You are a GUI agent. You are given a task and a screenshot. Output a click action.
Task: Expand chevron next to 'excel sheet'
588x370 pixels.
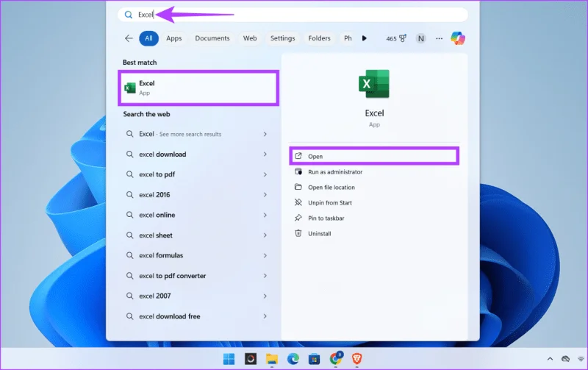[x=265, y=235]
